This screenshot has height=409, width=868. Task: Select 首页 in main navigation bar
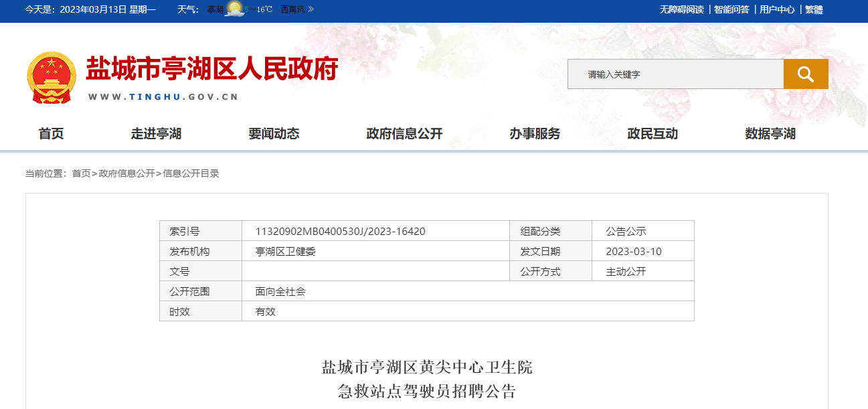pos(52,134)
